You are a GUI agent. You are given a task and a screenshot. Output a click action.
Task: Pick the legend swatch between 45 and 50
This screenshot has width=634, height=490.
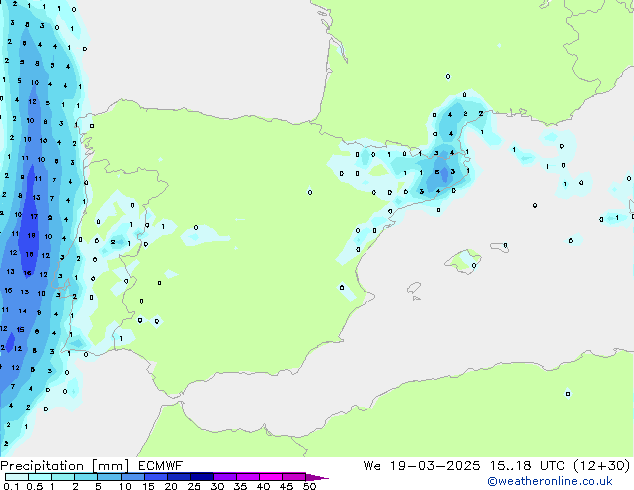tap(294, 477)
